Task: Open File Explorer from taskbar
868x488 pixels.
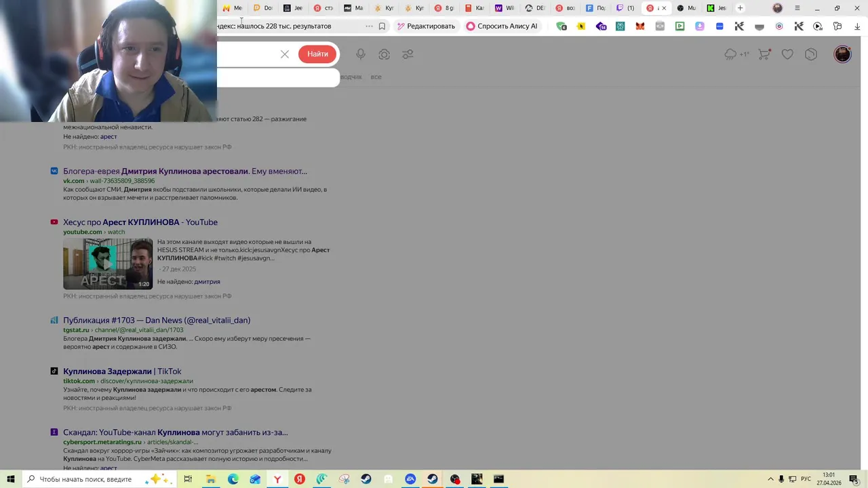Action: pos(210,479)
